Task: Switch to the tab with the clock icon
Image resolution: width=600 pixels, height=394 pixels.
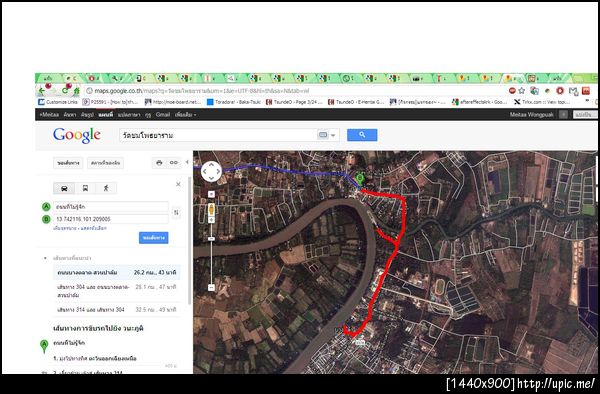Action: click(x=349, y=78)
